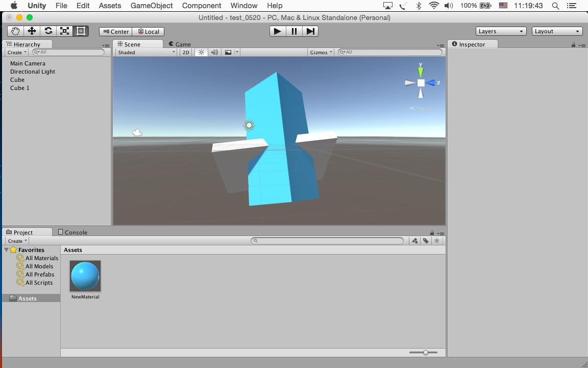The height and width of the screenshot is (368, 588).
Task: Select the Rect Transform tool
Action: click(81, 31)
